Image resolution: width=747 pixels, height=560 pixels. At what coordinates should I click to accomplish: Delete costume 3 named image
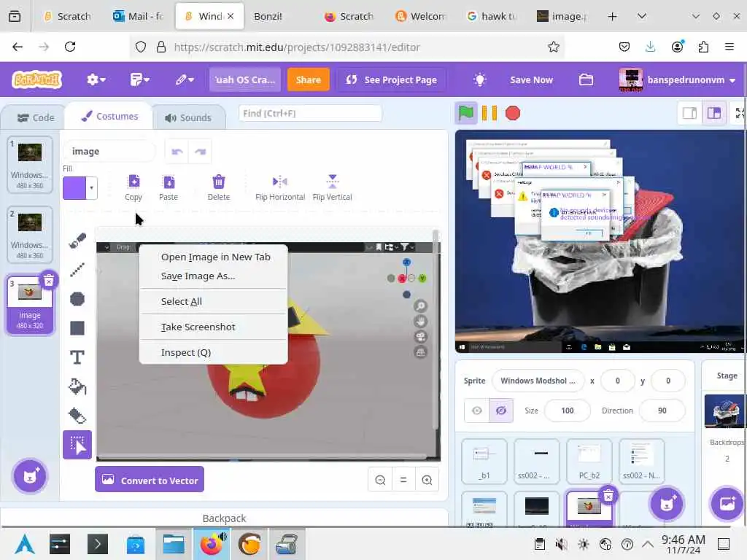point(49,281)
